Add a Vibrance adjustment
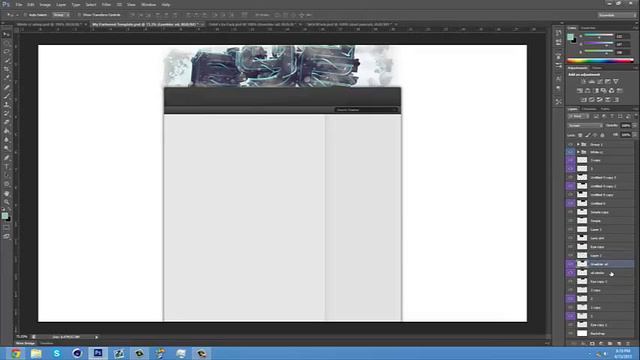 pyautogui.click(x=616, y=82)
